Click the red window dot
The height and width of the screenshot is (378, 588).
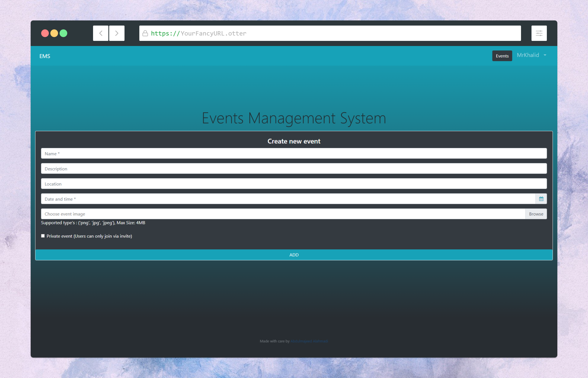[x=45, y=33]
